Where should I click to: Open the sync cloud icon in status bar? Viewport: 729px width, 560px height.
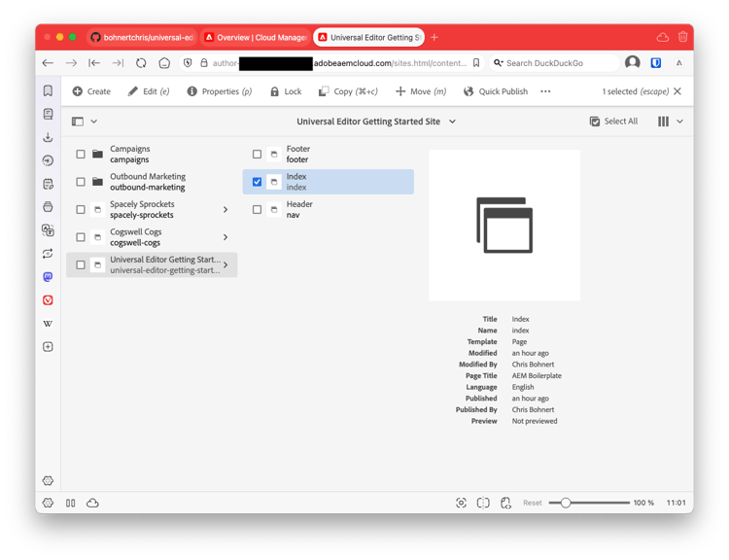[92, 503]
